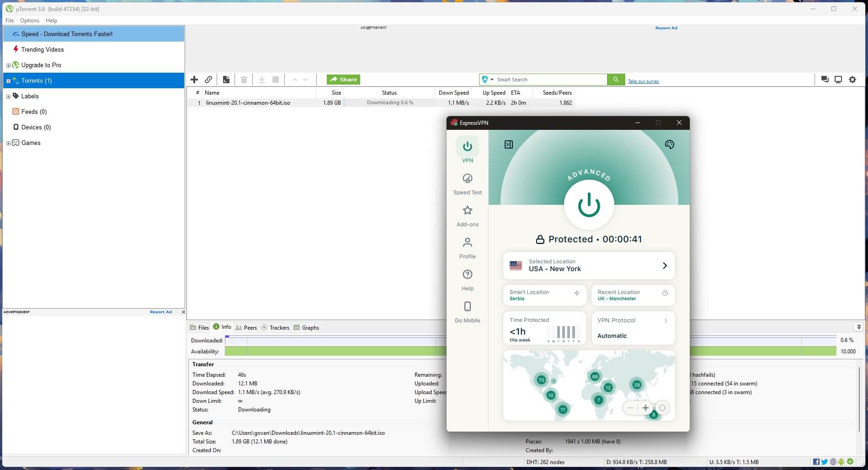Open Options menu

pos(30,21)
